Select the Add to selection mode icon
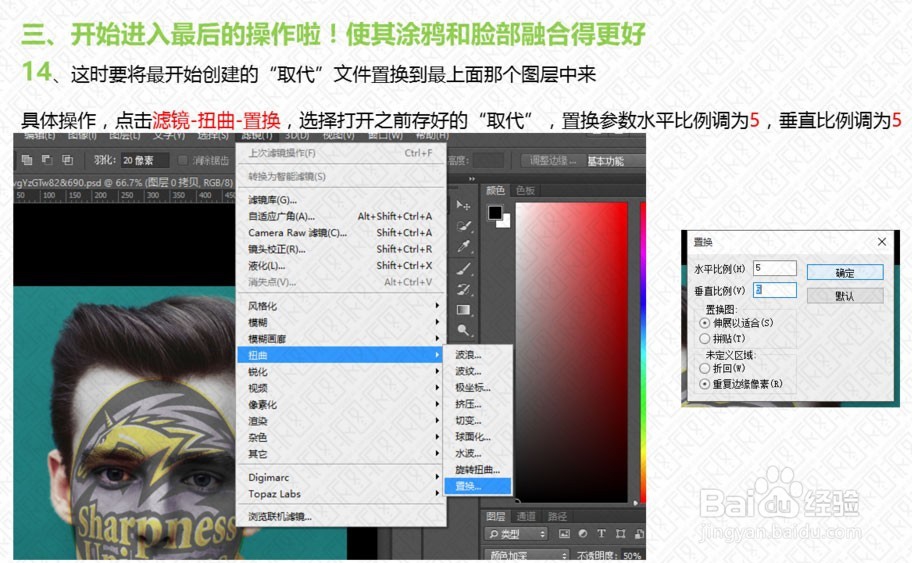 (x=27, y=159)
